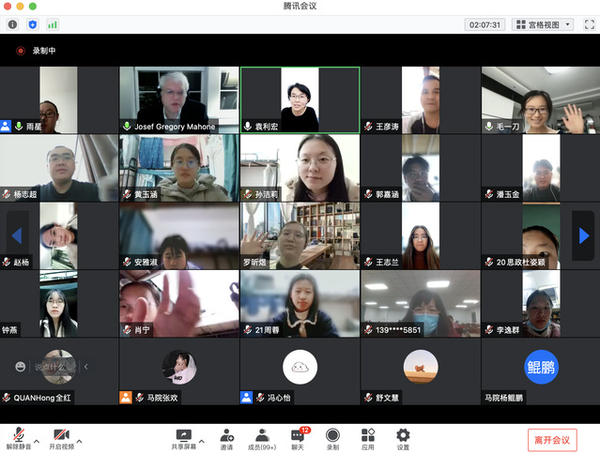Enter full screen mode

point(587,23)
